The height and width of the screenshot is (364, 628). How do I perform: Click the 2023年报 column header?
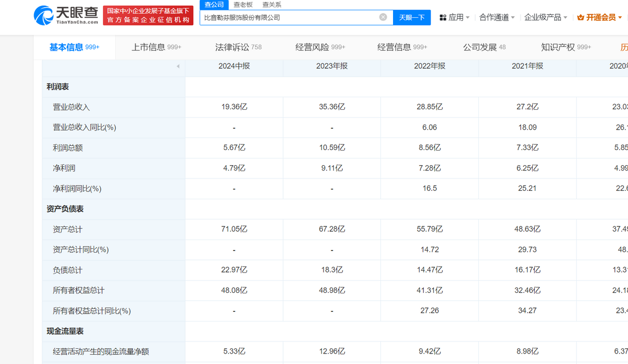point(332,66)
